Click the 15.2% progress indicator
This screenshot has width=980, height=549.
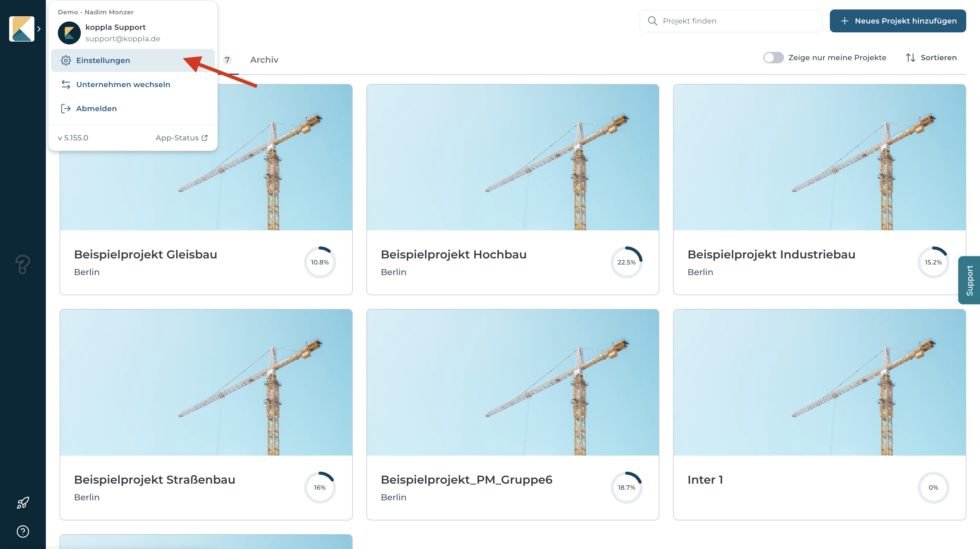pos(933,262)
